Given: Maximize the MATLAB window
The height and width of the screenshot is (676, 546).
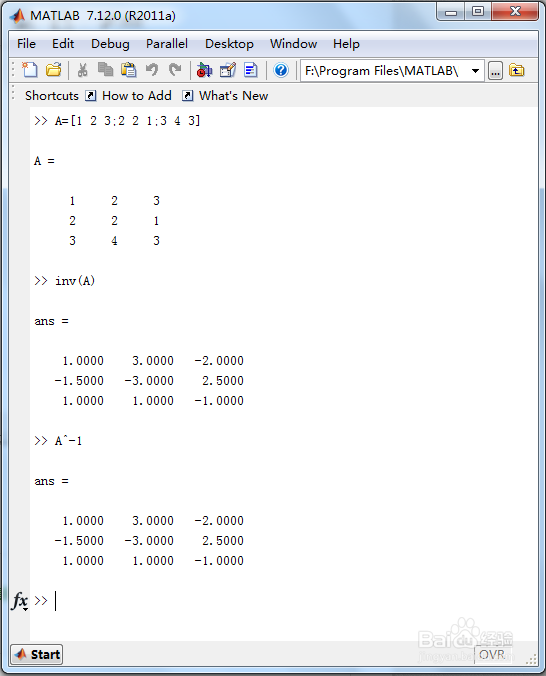Looking at the screenshot, I should pyautogui.click(x=478, y=12).
